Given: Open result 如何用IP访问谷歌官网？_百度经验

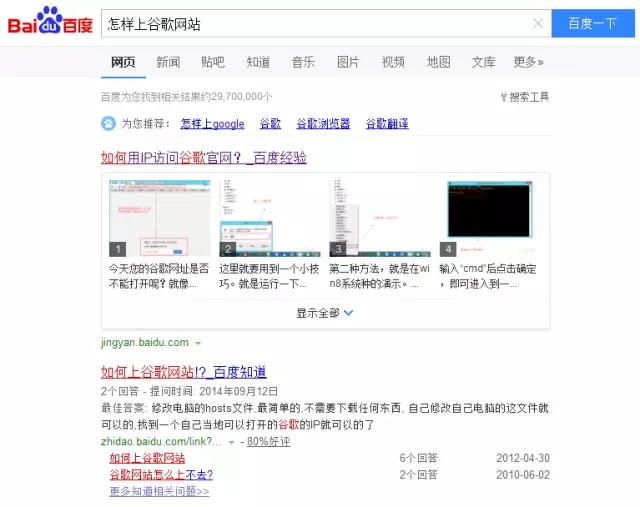Looking at the screenshot, I should 204,158.
